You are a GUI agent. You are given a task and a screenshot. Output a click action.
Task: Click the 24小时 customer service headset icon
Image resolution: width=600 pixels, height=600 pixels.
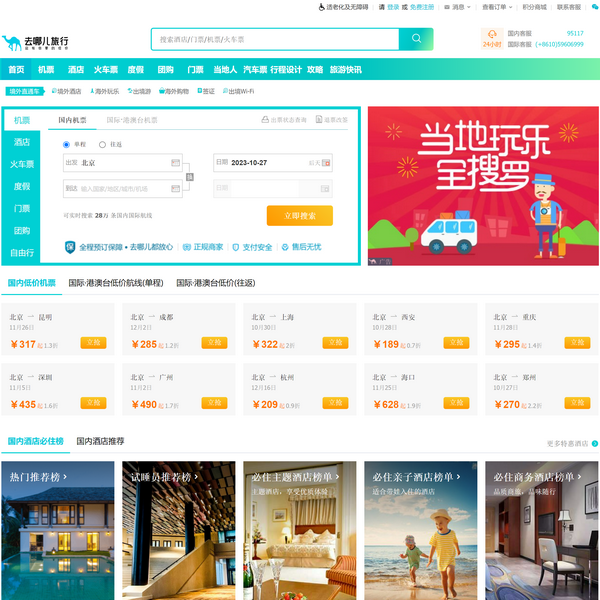(491, 35)
